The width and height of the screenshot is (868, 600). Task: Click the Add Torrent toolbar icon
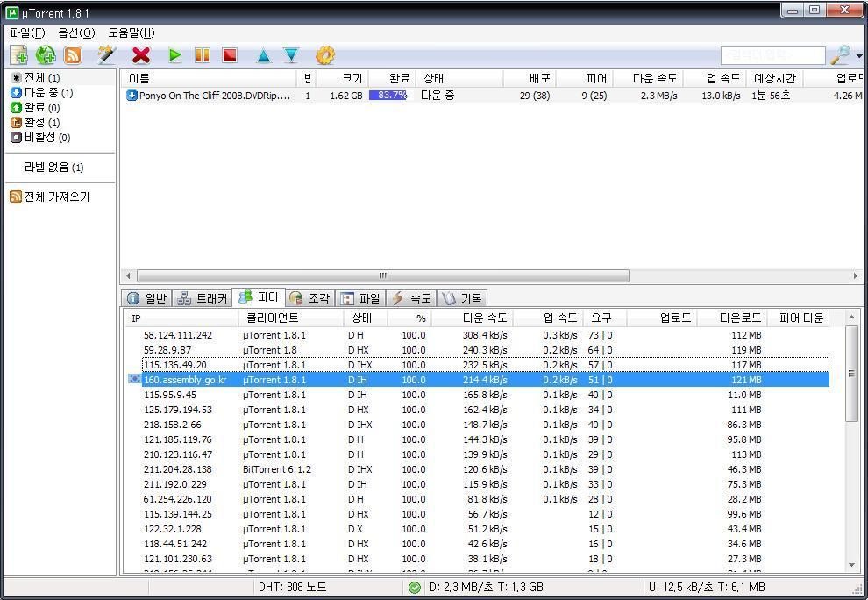pyautogui.click(x=18, y=55)
